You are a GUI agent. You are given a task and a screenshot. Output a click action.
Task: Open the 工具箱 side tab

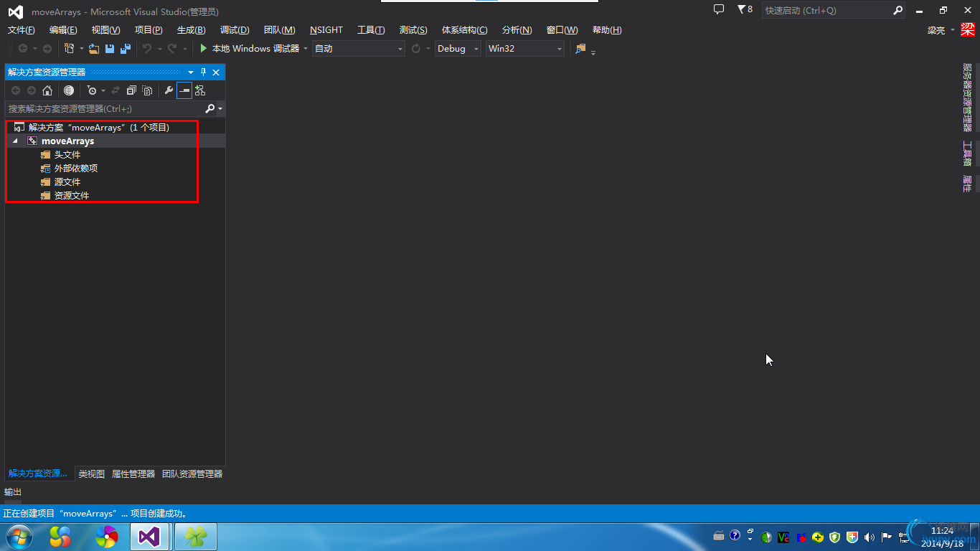pos(967,154)
